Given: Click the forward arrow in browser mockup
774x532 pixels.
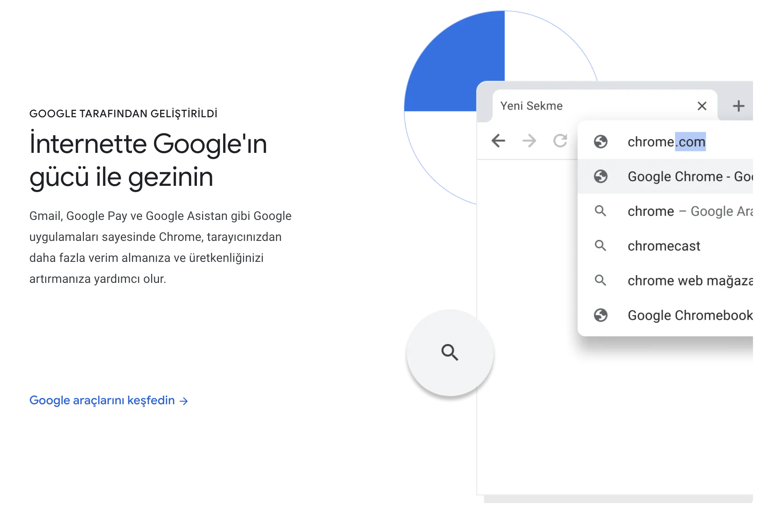Looking at the screenshot, I should coord(529,141).
